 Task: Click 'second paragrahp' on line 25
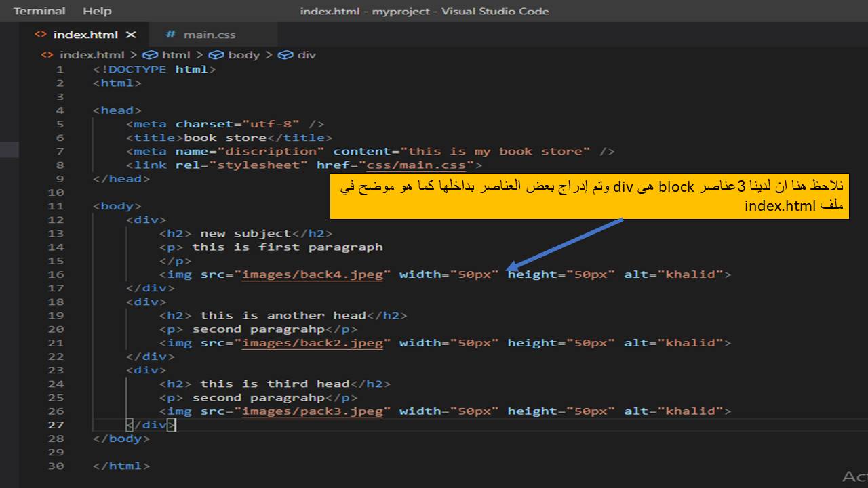point(258,398)
